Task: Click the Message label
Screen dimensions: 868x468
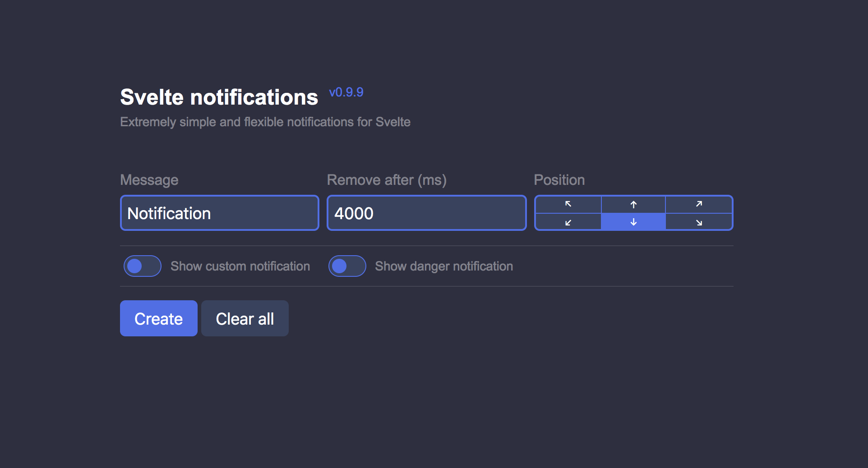Action: [x=149, y=180]
